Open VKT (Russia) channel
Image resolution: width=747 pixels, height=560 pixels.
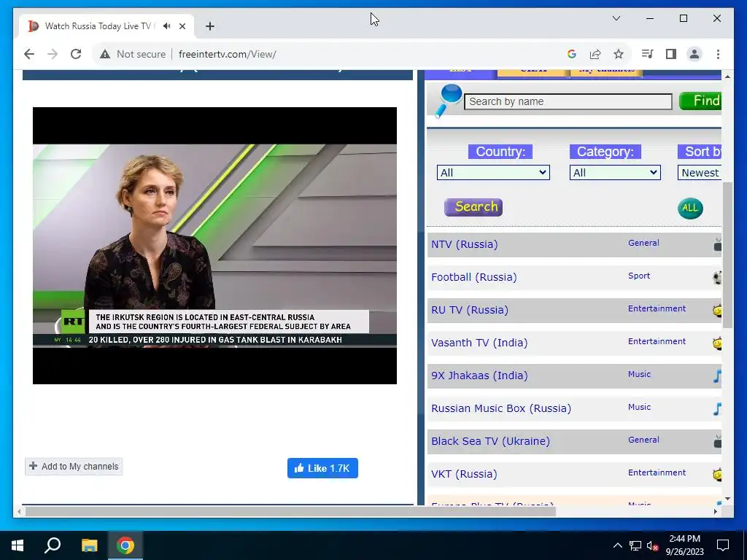coord(464,474)
